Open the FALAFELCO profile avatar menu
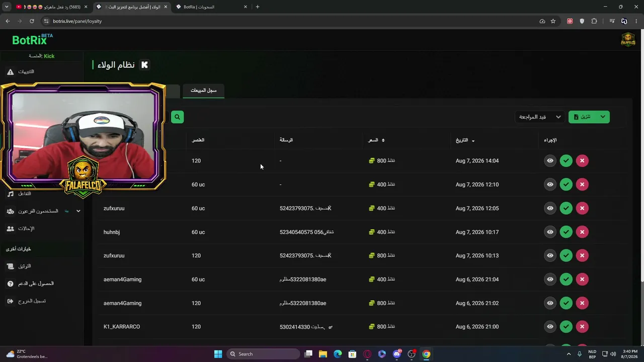The width and height of the screenshot is (644, 362). (x=628, y=40)
